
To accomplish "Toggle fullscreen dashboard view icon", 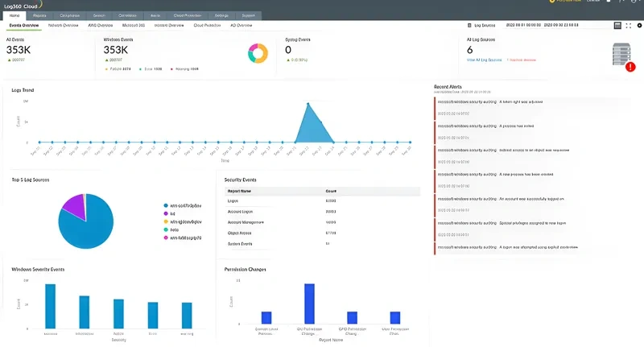I will pyautogui.click(x=629, y=26).
